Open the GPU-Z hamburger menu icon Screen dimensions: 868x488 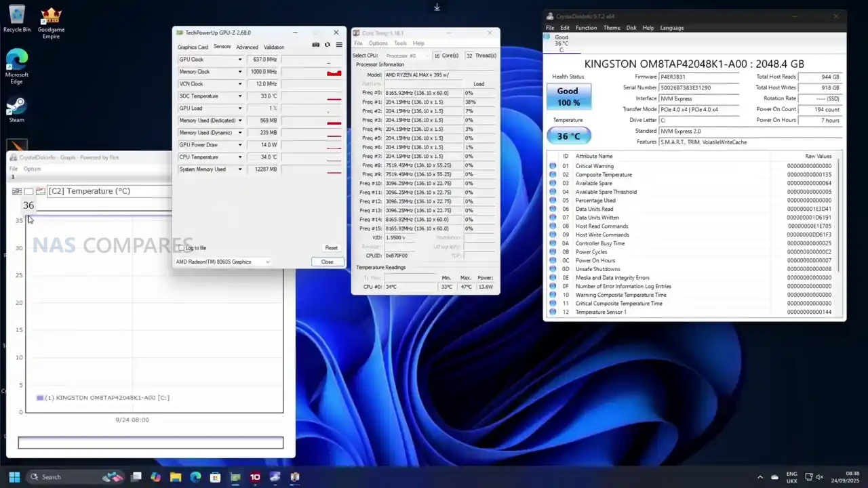[x=339, y=45]
